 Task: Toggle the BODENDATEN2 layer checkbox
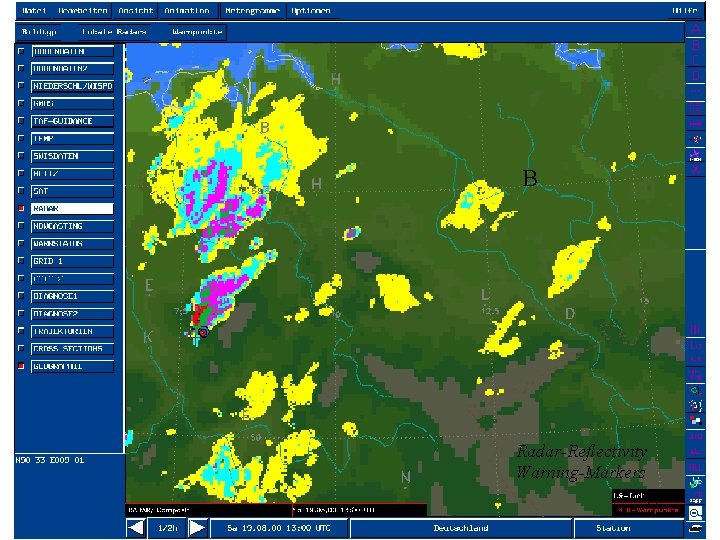point(21,68)
